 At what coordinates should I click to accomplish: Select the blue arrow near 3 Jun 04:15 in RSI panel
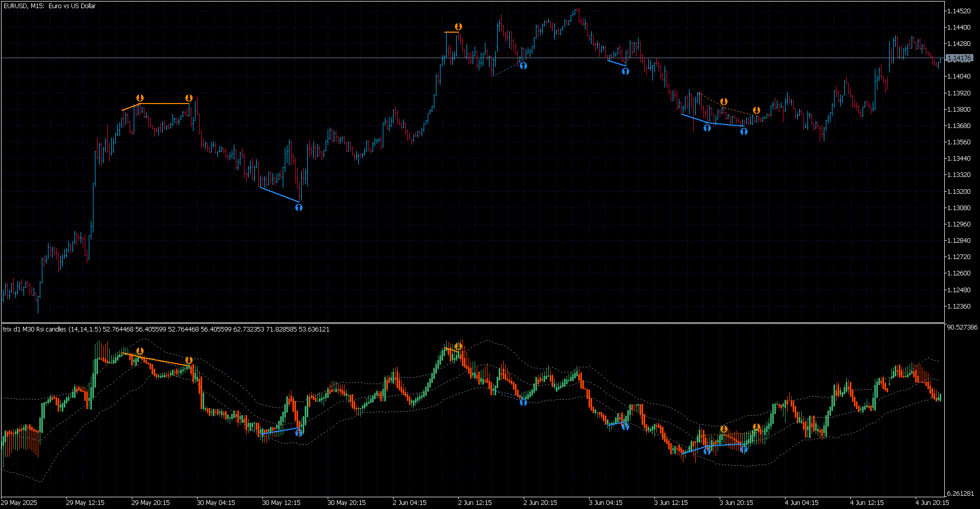pos(625,426)
